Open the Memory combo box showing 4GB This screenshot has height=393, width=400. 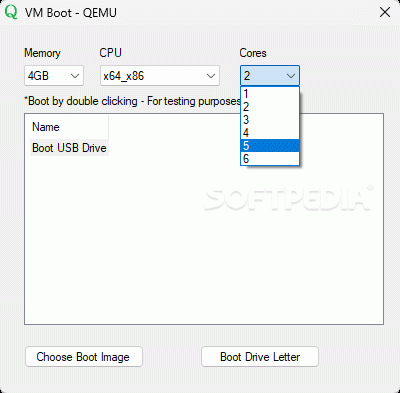pos(54,76)
